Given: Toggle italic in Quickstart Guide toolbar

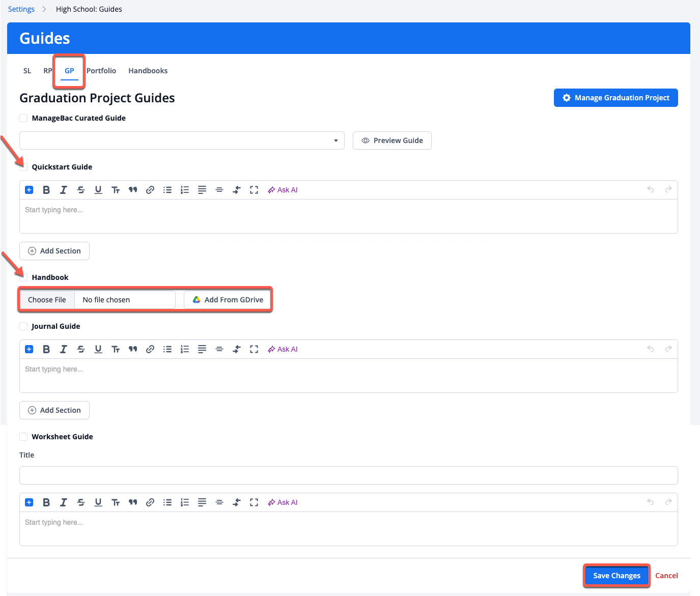Looking at the screenshot, I should (64, 190).
